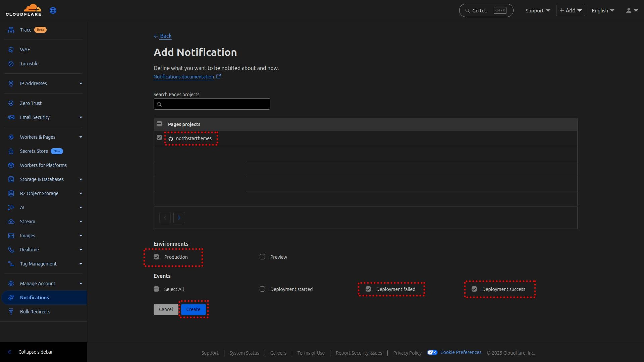Click the Zero Trust icon

11,103
